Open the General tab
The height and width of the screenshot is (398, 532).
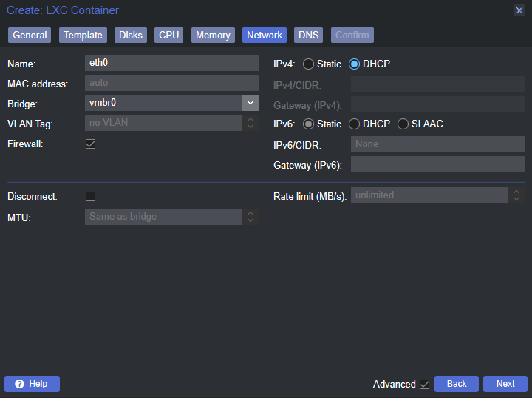[x=30, y=35]
